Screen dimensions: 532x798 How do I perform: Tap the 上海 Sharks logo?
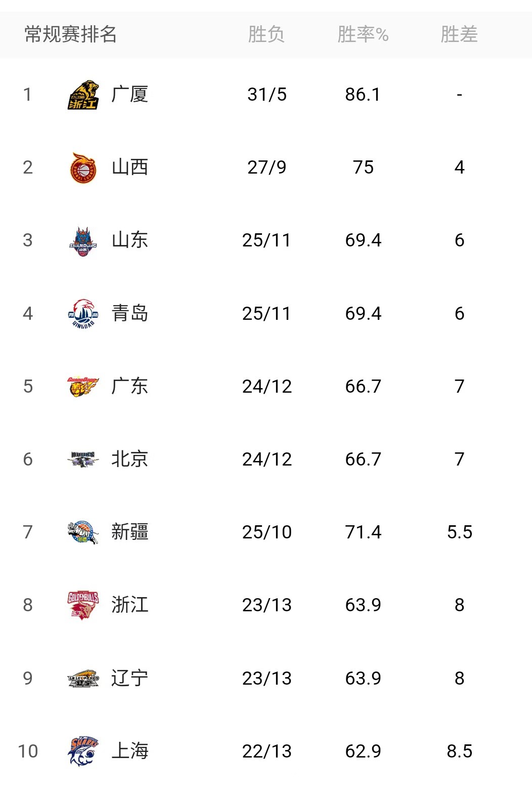click(83, 751)
